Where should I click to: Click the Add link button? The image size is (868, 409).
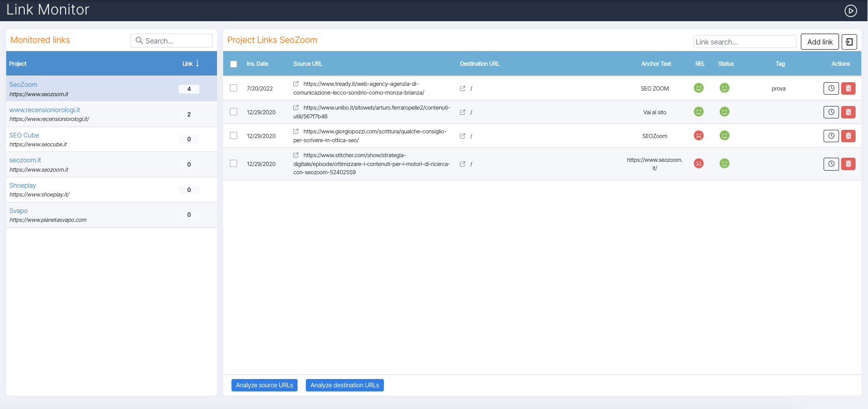coord(819,42)
